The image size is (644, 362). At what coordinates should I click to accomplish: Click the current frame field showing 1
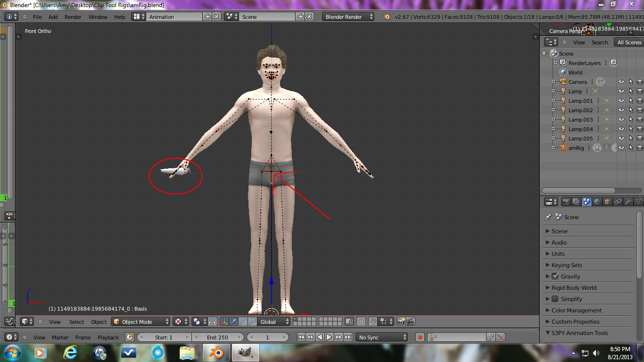[x=267, y=337]
